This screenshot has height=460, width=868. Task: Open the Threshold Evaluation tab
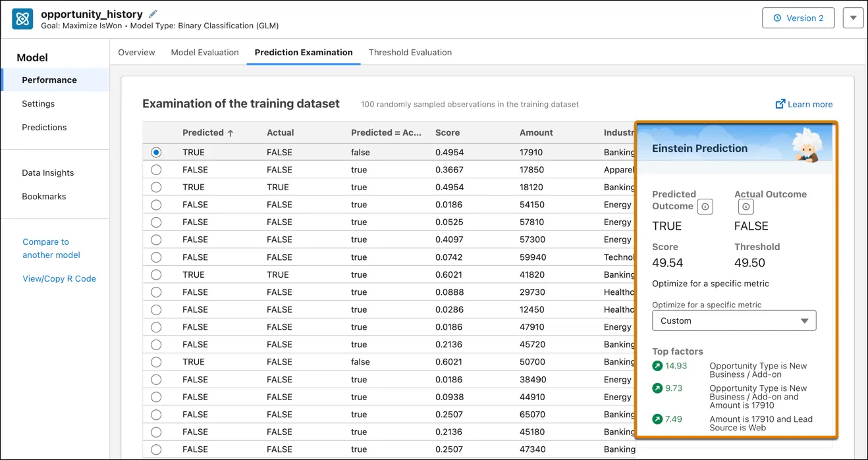coord(410,52)
